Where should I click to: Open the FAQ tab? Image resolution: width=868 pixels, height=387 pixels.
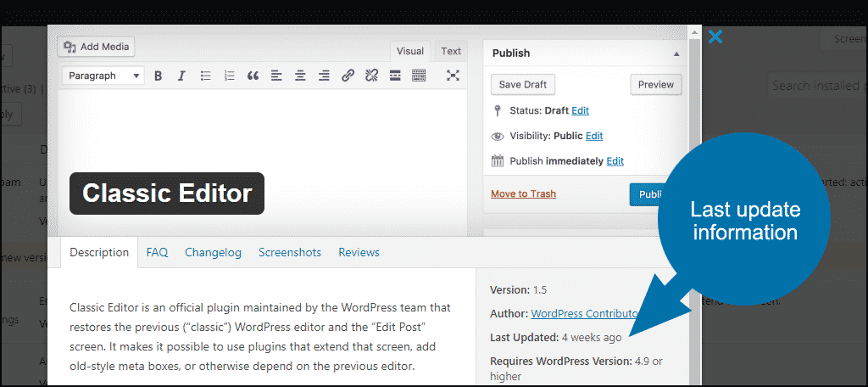(x=157, y=253)
